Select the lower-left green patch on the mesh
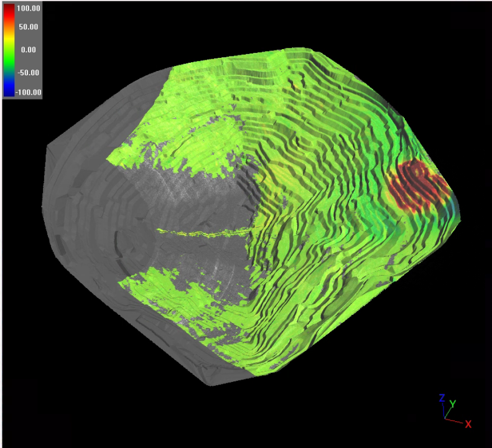 click(x=162, y=292)
